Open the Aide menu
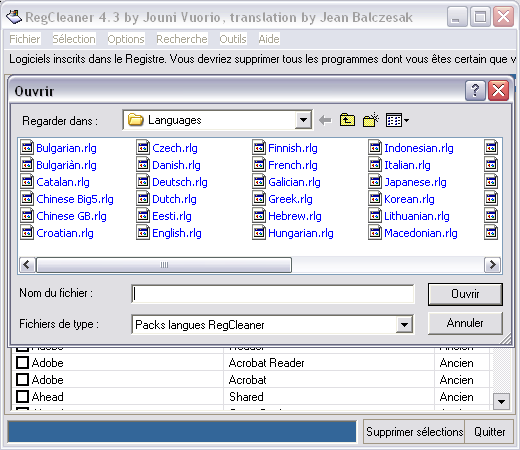 tap(269, 39)
